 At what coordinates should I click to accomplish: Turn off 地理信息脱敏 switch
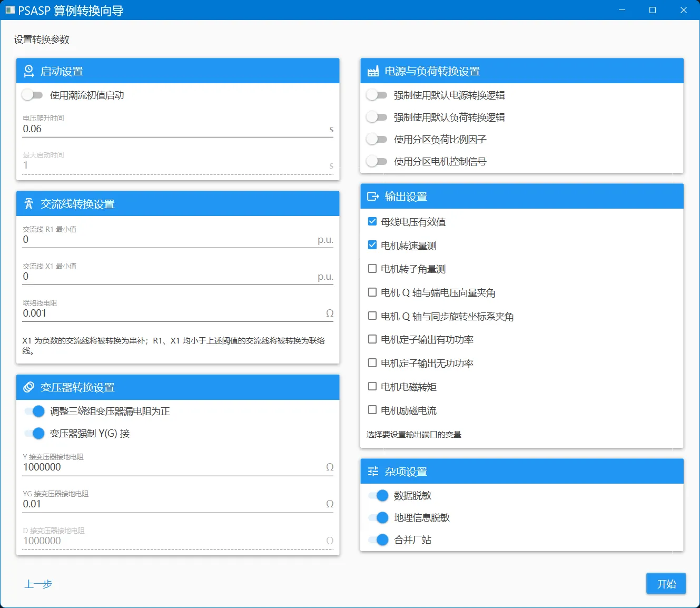click(378, 518)
